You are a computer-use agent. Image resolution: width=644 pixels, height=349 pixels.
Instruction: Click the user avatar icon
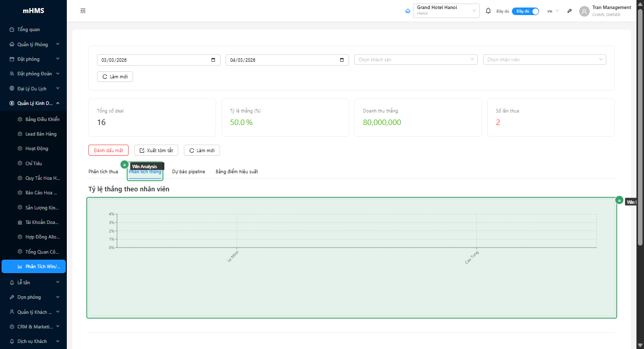(x=584, y=11)
